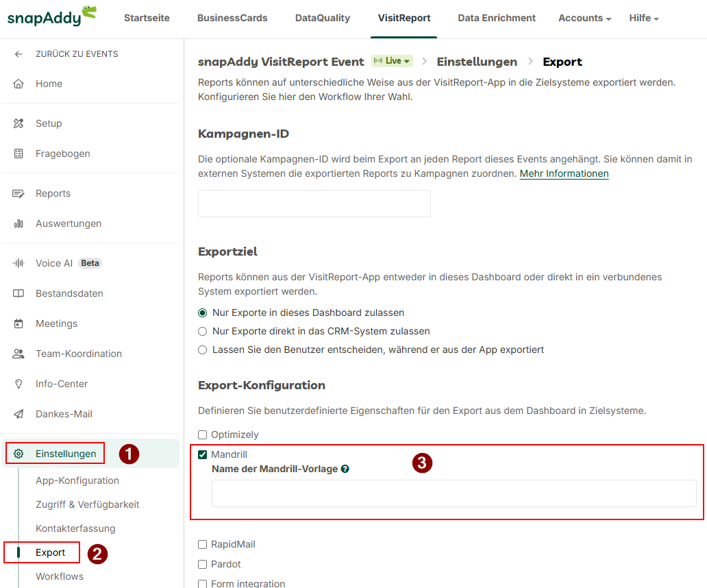The height and width of the screenshot is (588, 707).
Task: Enable the RapidMail checkbox
Action: tap(203, 545)
